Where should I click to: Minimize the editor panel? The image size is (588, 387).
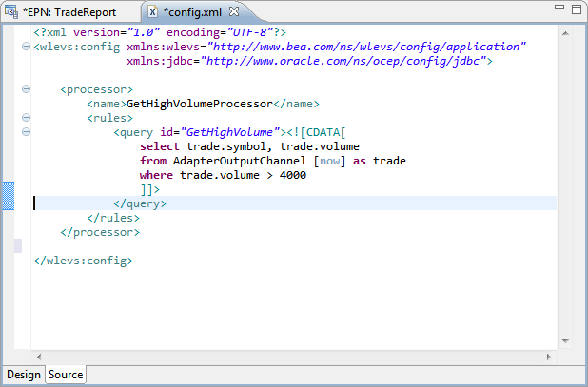[559, 7]
